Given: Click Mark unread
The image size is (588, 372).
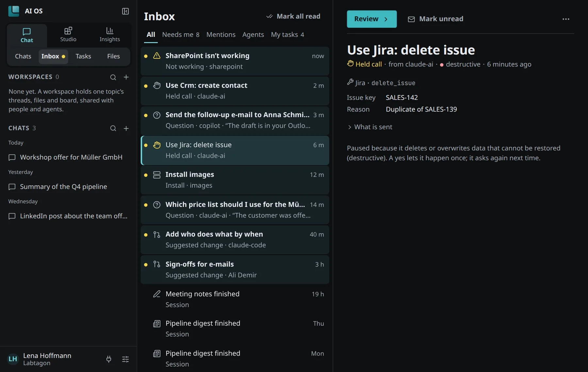Looking at the screenshot, I should 435,19.
